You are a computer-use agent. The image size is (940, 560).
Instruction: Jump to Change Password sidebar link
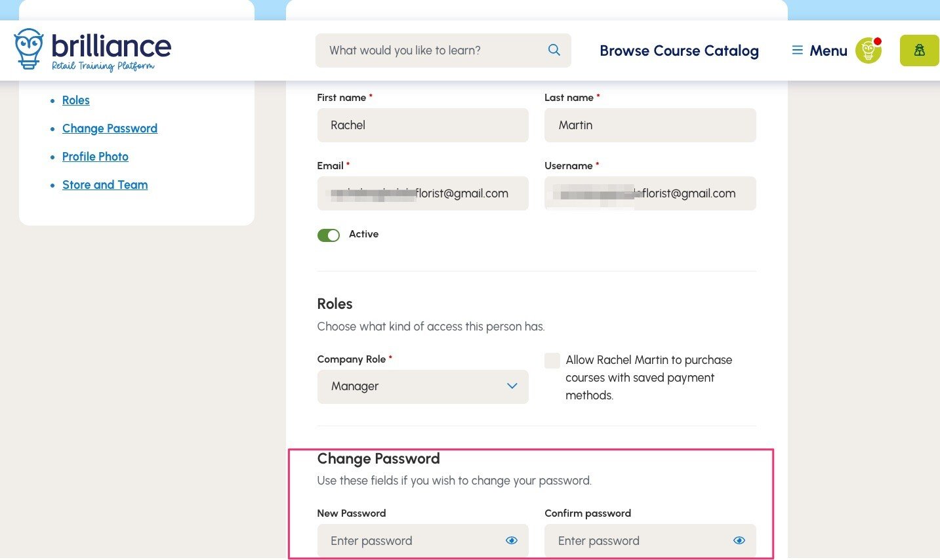click(110, 129)
